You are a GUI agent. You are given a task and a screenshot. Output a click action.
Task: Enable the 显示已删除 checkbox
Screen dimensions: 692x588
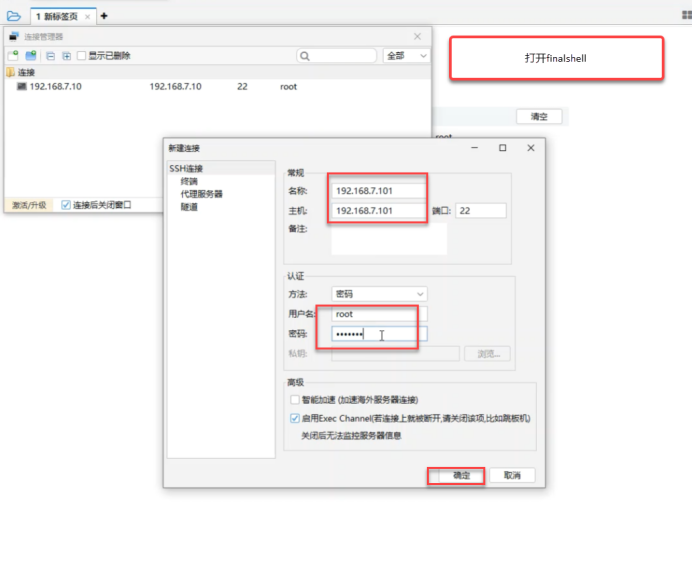tap(83, 56)
